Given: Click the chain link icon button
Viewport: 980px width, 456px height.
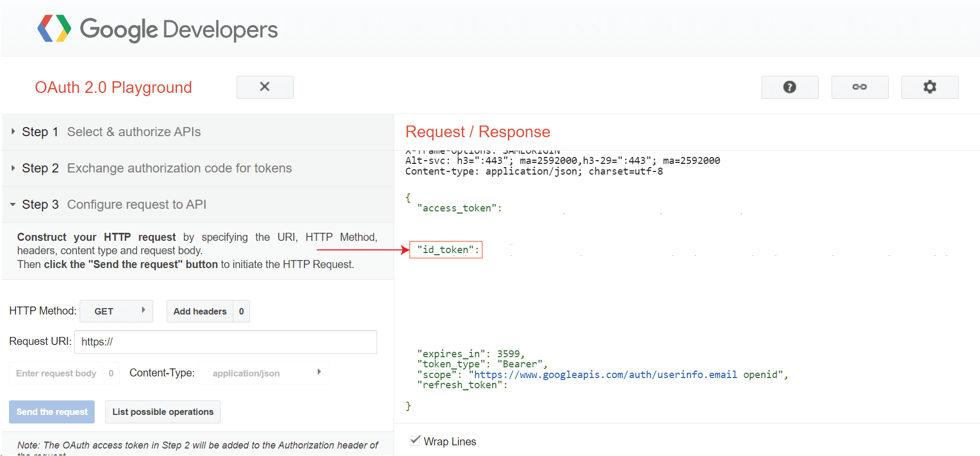Looking at the screenshot, I should pyautogui.click(x=860, y=87).
